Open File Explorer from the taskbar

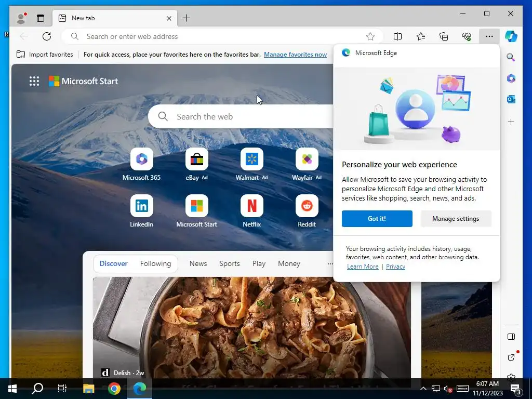click(x=88, y=389)
